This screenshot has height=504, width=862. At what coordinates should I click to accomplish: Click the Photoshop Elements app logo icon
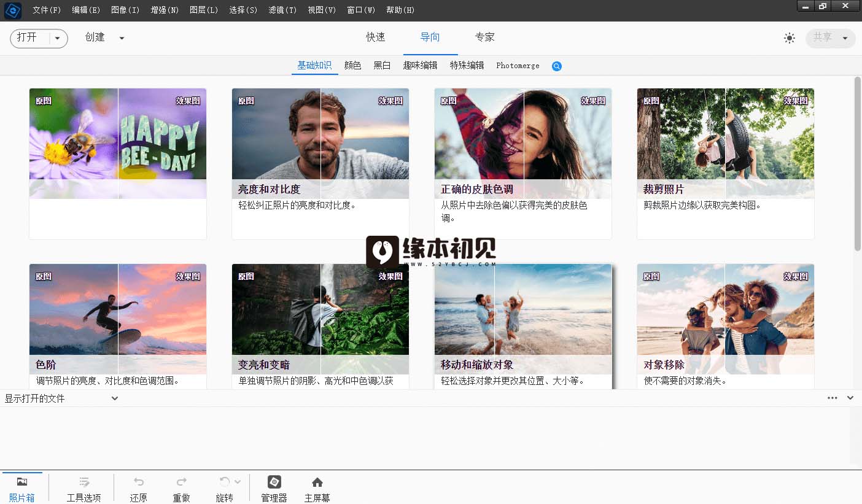(x=12, y=10)
